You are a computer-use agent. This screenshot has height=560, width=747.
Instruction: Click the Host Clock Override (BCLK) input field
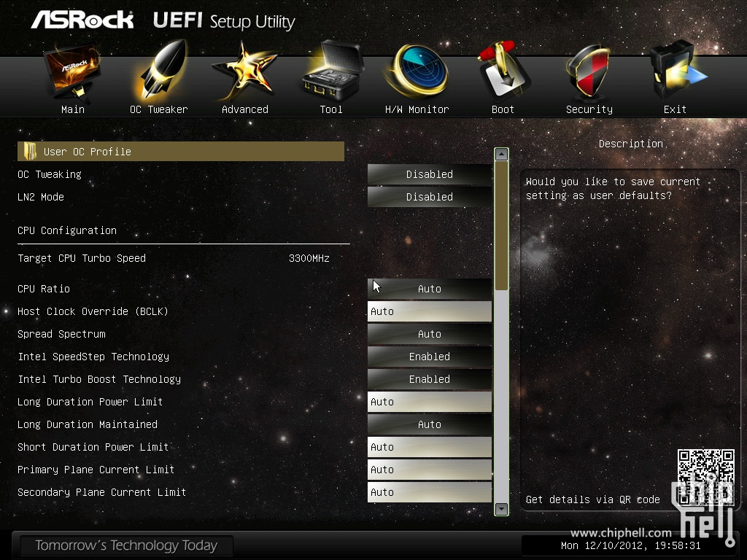429,311
